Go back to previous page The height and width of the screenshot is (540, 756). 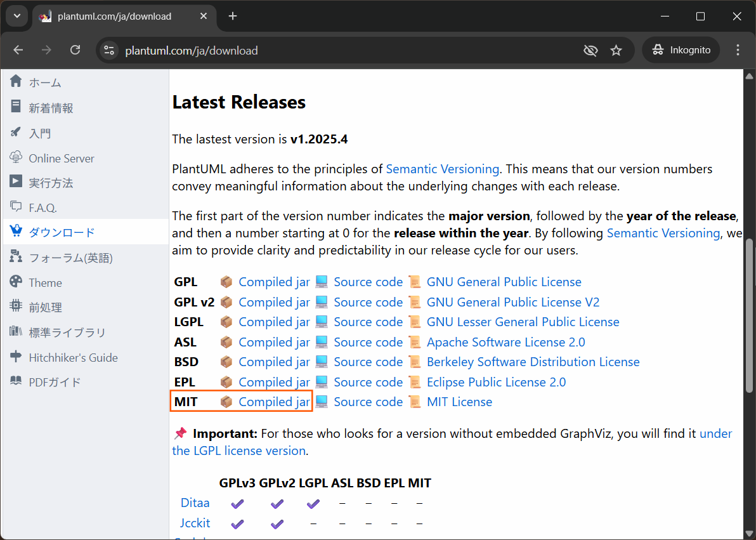pos(18,49)
